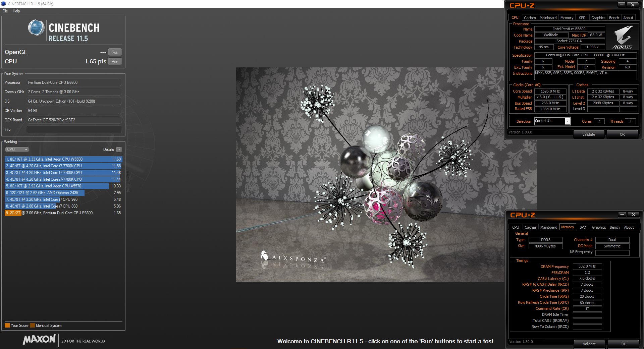This screenshot has height=349, width=644.
Task: Close the bottom CPU-Z window
Action: [x=633, y=214]
